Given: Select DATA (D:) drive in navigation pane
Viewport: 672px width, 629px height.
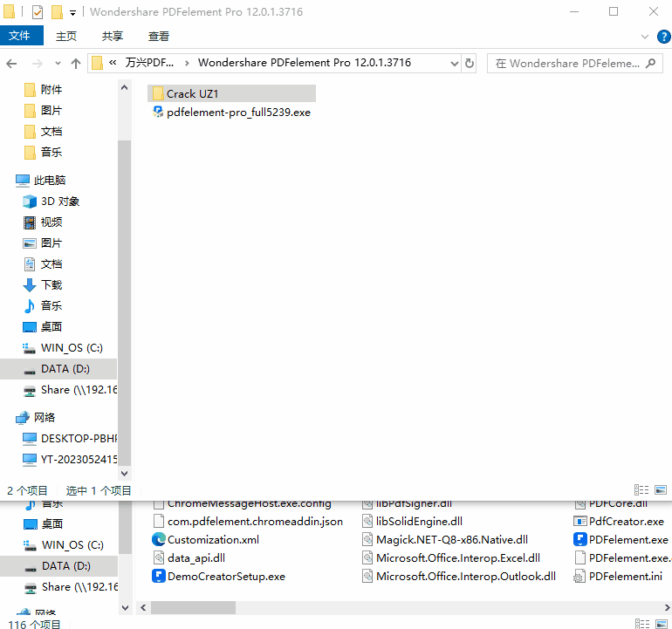Looking at the screenshot, I should [x=65, y=368].
